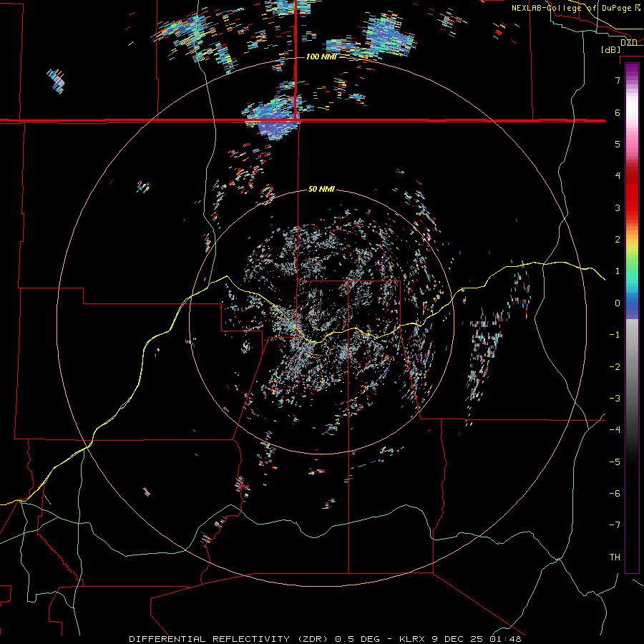Click the '4' value on color scale
Image resolution: width=644 pixels, height=644 pixels.
click(618, 175)
